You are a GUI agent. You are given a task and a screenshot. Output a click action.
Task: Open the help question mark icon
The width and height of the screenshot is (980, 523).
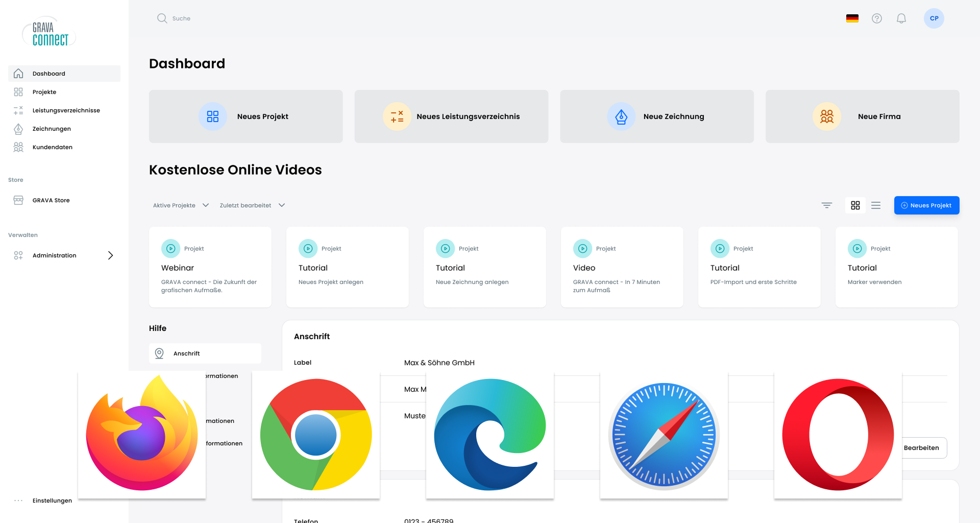(x=877, y=18)
